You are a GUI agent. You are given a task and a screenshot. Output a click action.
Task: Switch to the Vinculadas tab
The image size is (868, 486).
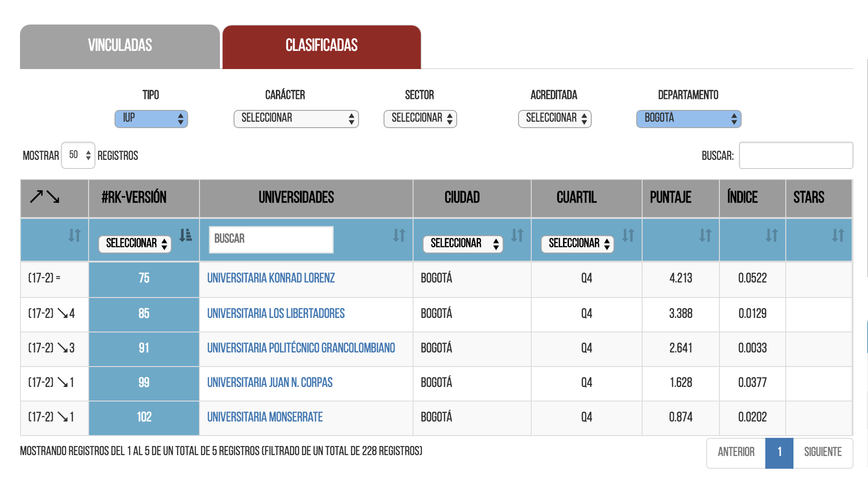click(x=120, y=46)
